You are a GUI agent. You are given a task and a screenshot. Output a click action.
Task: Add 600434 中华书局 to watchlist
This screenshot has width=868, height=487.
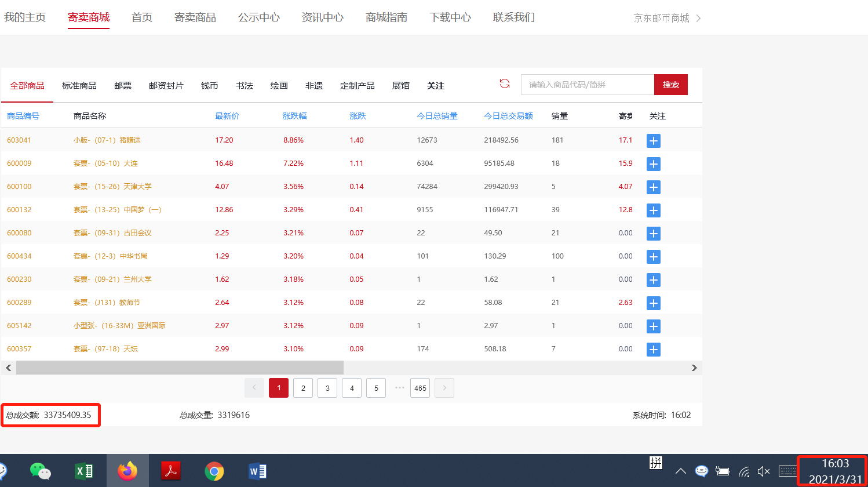pyautogui.click(x=654, y=257)
